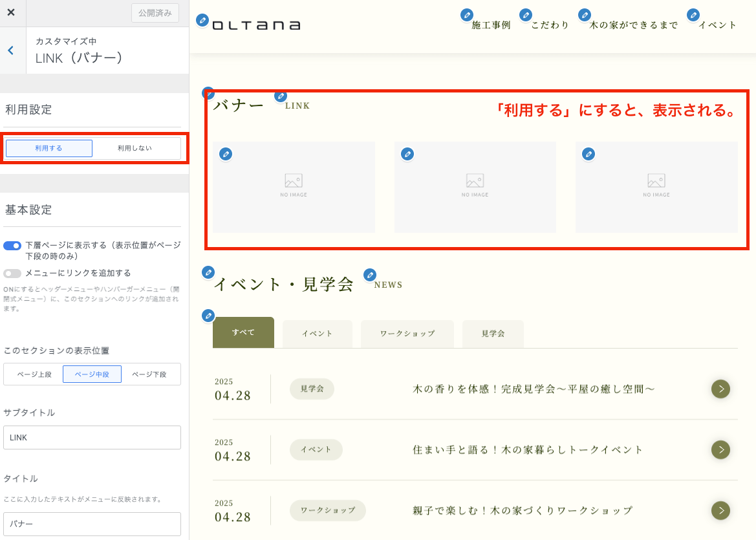Select the 利用しない option
The width and height of the screenshot is (756, 540).
point(135,148)
